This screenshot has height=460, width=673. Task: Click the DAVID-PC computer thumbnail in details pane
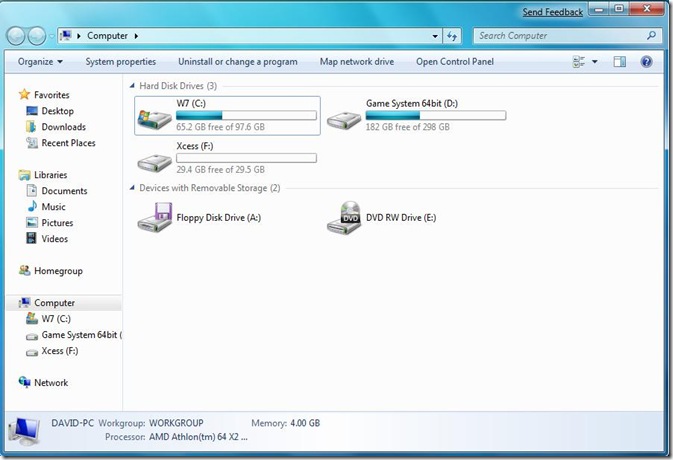click(25, 431)
